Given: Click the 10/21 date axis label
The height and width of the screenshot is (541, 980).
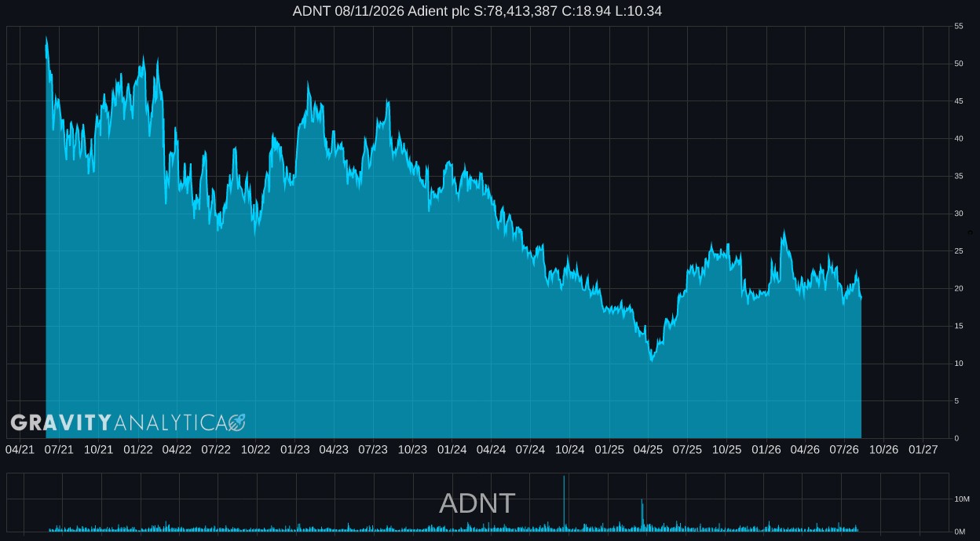Looking at the screenshot, I should [x=98, y=450].
